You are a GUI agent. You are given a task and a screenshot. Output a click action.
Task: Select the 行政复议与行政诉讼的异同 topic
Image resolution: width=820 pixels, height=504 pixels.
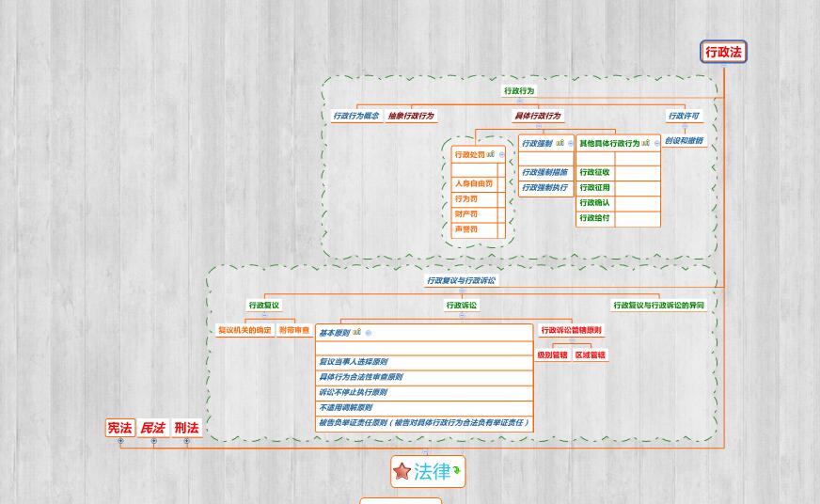point(658,306)
